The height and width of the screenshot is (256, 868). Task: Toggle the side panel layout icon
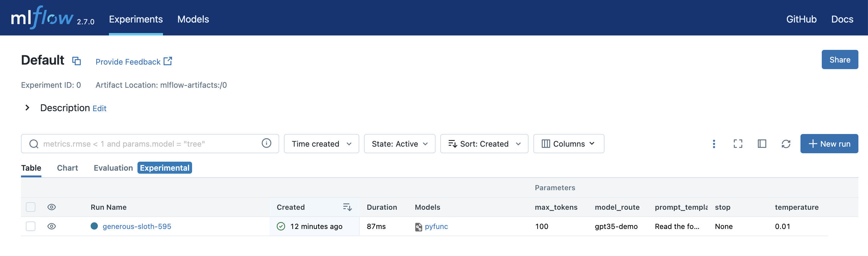(761, 144)
